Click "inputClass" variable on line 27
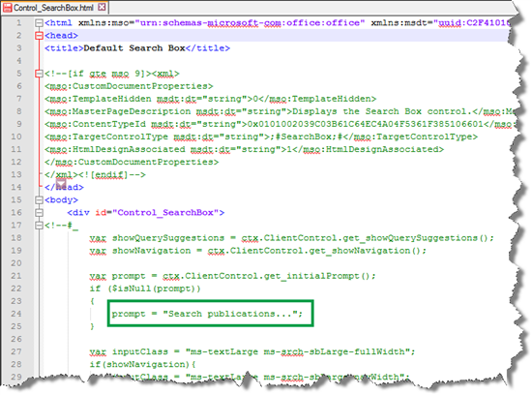Viewport: 532px width, 395px height. click(140, 351)
